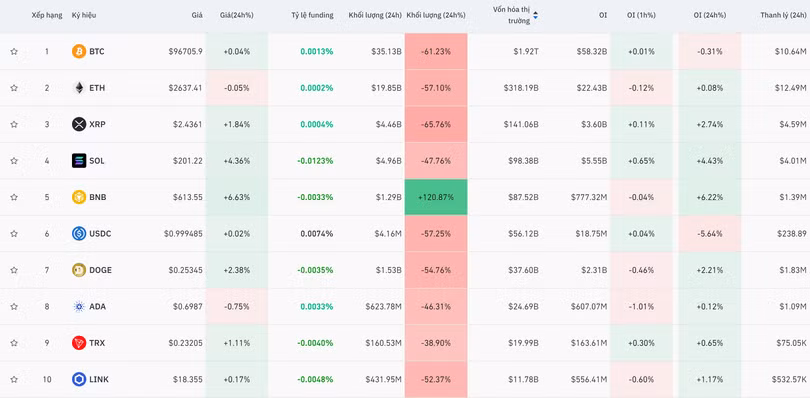
Task: Open the LINK symbol link
Action: [x=99, y=379]
